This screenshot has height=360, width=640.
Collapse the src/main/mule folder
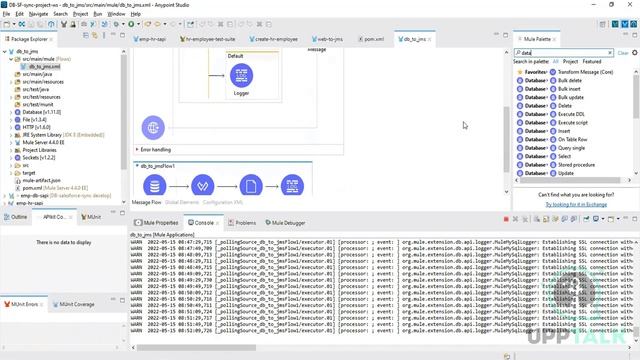(11, 59)
